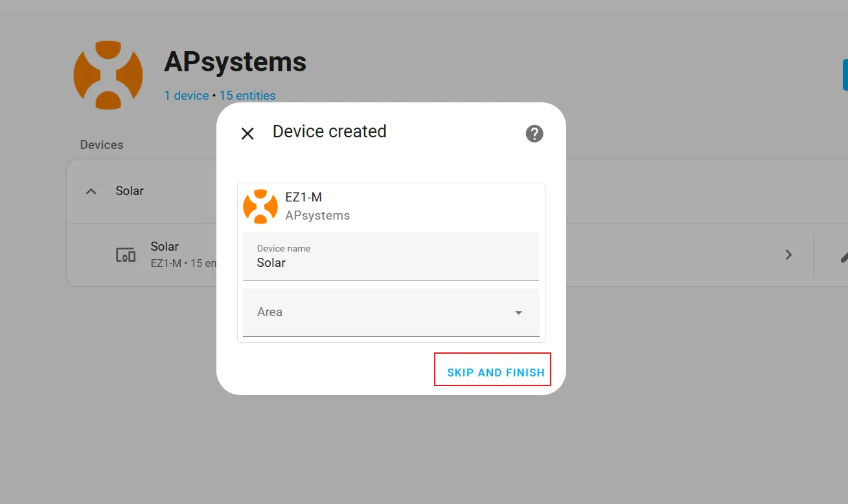Screen dimensions: 848x504
Task: Click the APsystems page title
Action: (x=235, y=62)
